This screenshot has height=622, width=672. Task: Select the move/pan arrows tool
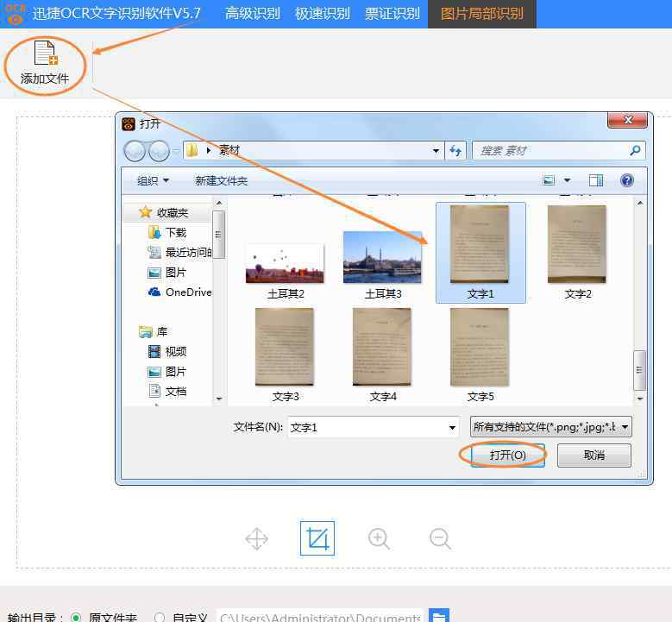256,538
